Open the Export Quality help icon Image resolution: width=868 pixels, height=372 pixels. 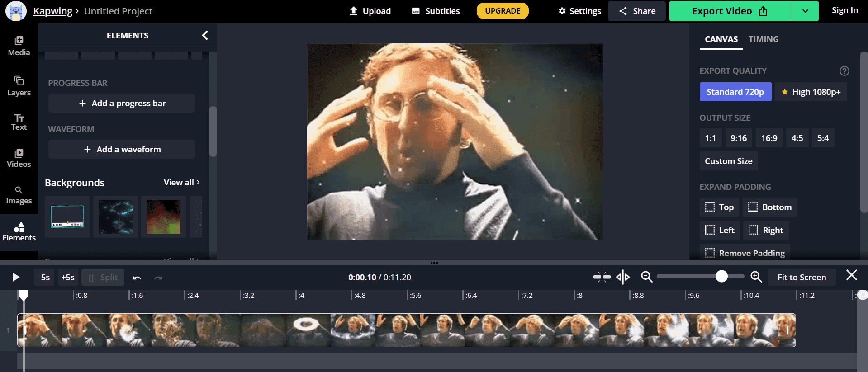844,71
